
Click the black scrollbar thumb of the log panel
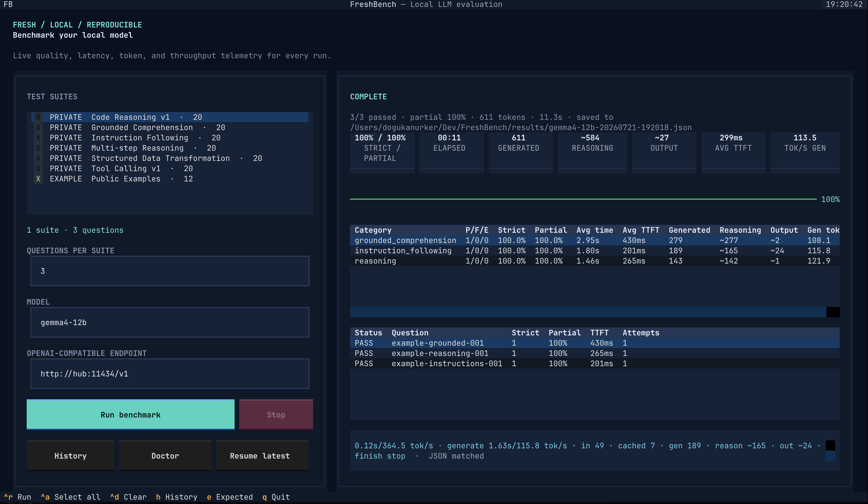point(831,445)
